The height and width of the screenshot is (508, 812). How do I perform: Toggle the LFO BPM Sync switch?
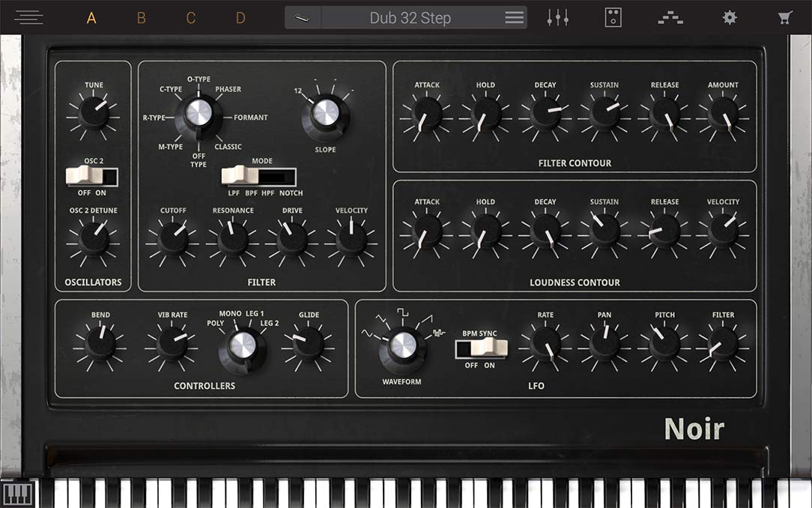click(x=481, y=348)
